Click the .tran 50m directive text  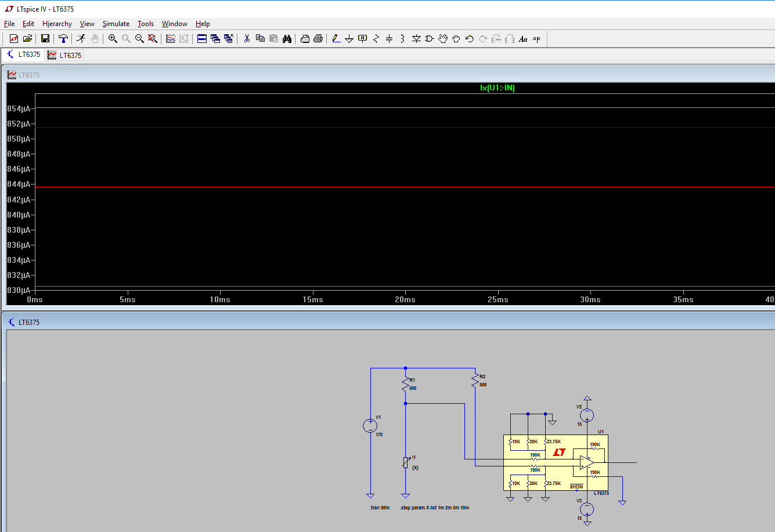tap(380, 508)
